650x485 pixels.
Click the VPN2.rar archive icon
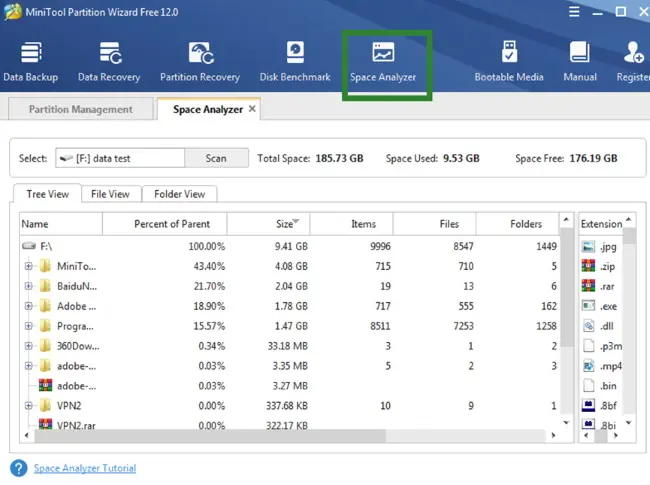pyautogui.click(x=45, y=424)
